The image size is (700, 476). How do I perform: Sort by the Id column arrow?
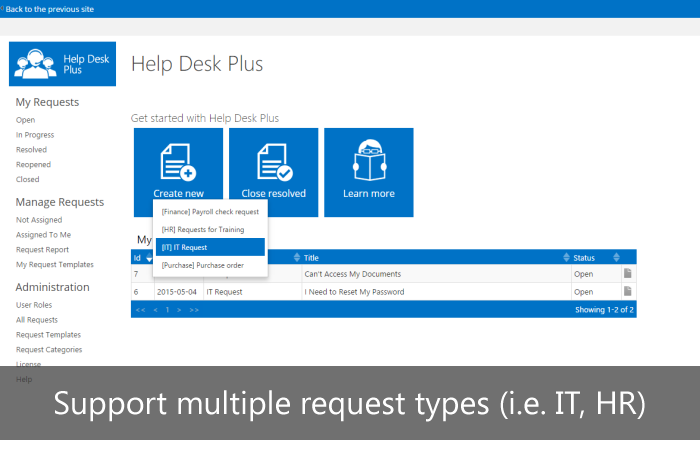149,258
